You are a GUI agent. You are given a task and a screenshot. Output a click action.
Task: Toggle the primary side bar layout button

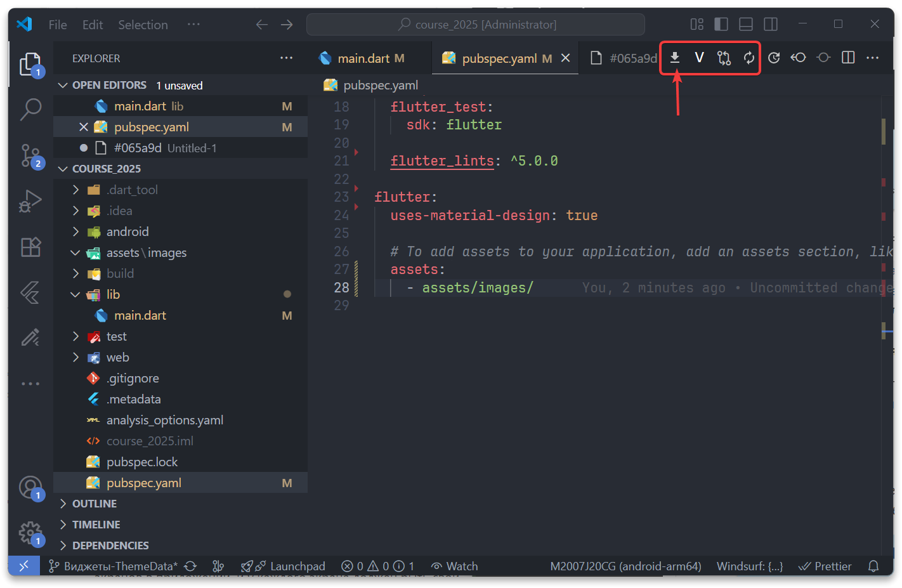point(721,24)
